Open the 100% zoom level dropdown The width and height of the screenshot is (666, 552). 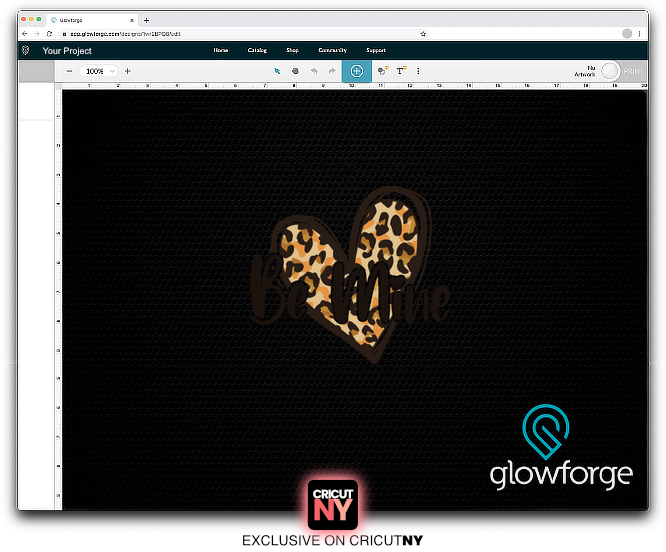(x=99, y=71)
